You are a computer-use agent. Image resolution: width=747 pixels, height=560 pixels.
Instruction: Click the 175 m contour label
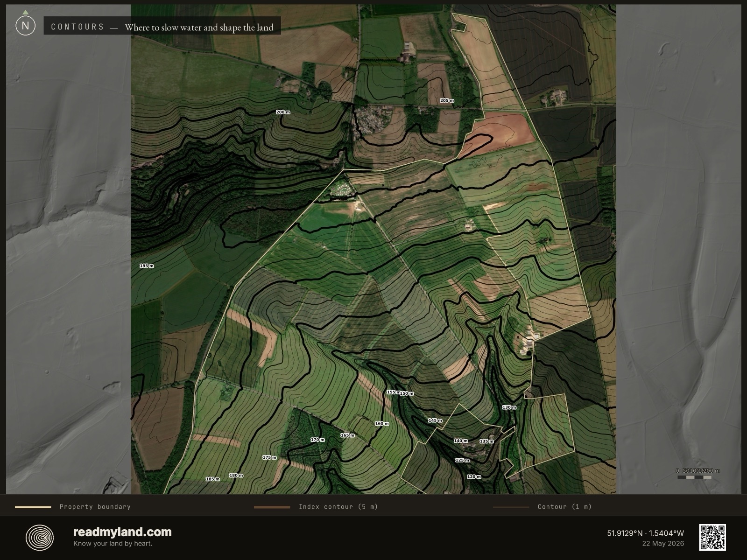coord(269,457)
